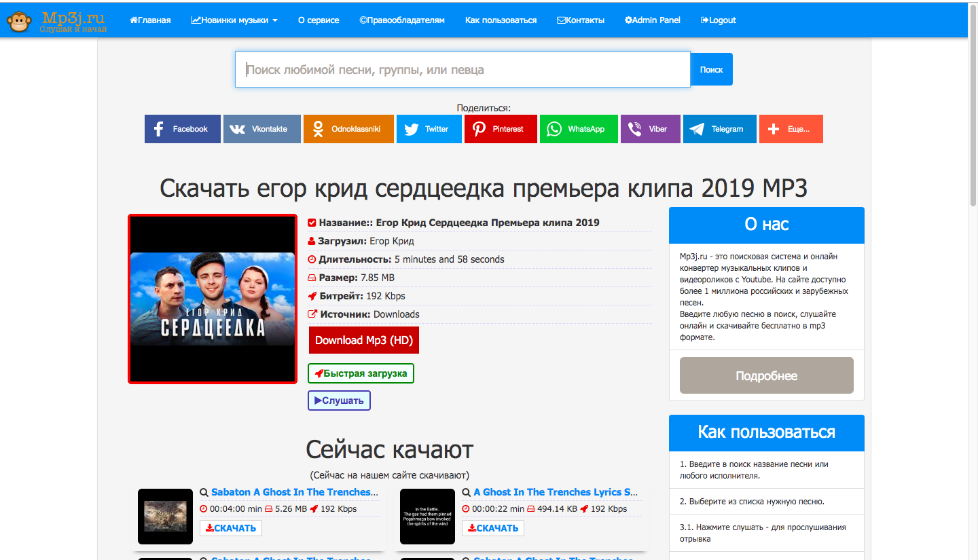Click the Загрузил: Егор Крид line
Image resolution: width=978 pixels, height=560 pixels.
[x=479, y=241]
